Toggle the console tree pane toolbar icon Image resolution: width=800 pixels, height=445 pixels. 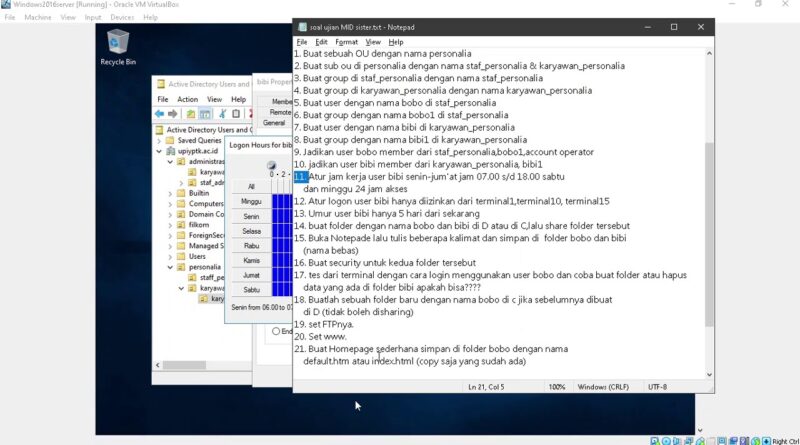point(205,114)
